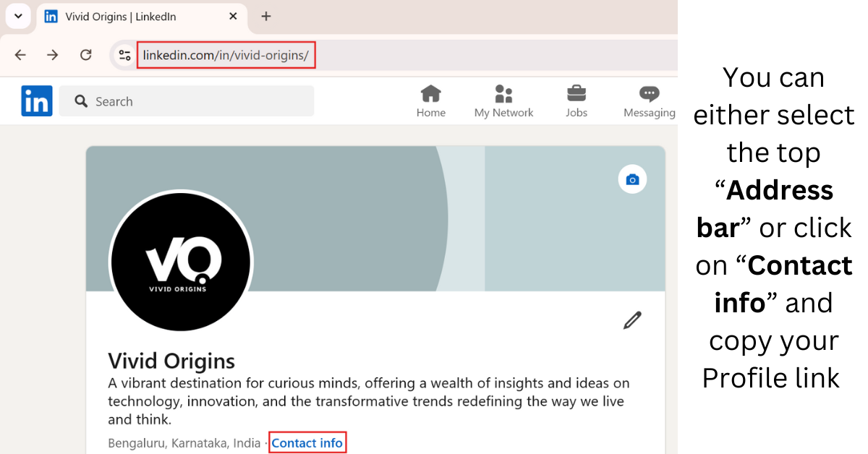Open the Jobs section
The height and width of the screenshot is (454, 868).
576,101
